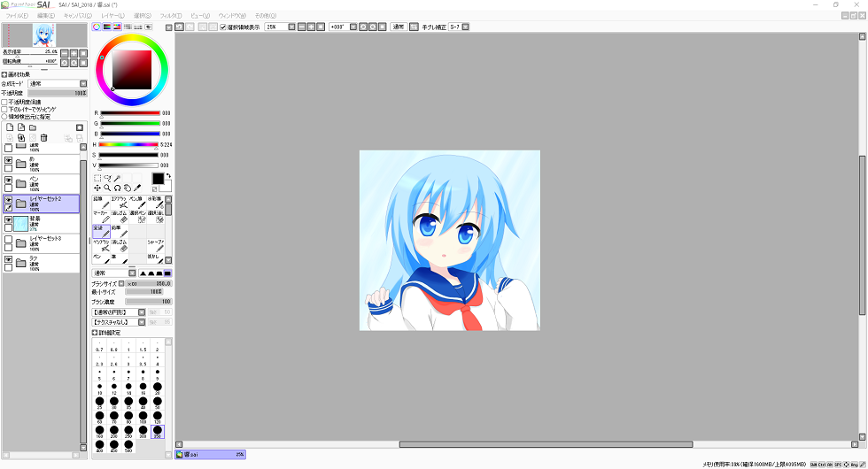Choose the 鉛筆 pencil brush in top row

coord(101,203)
